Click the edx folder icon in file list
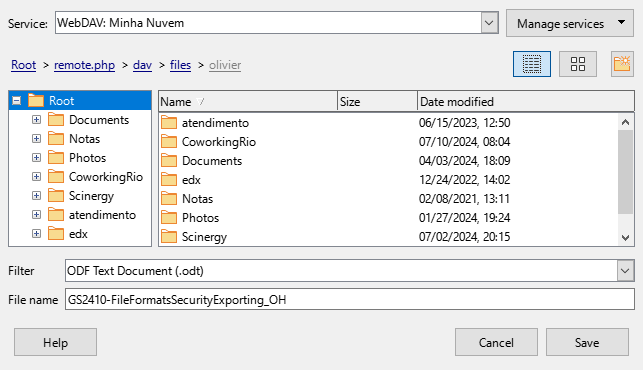Image resolution: width=643 pixels, height=370 pixels. (169, 180)
